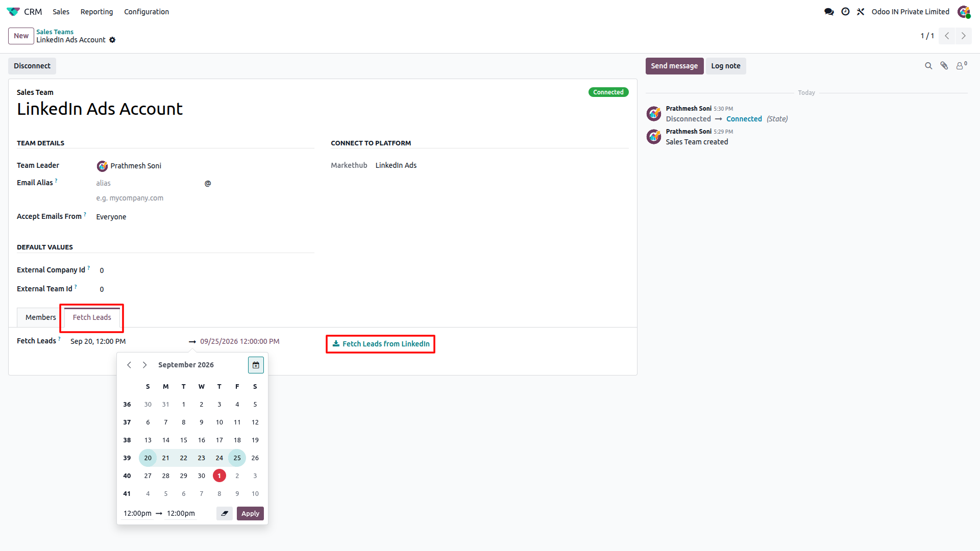
Task: Clear the date range with eraser button
Action: [x=225, y=513]
